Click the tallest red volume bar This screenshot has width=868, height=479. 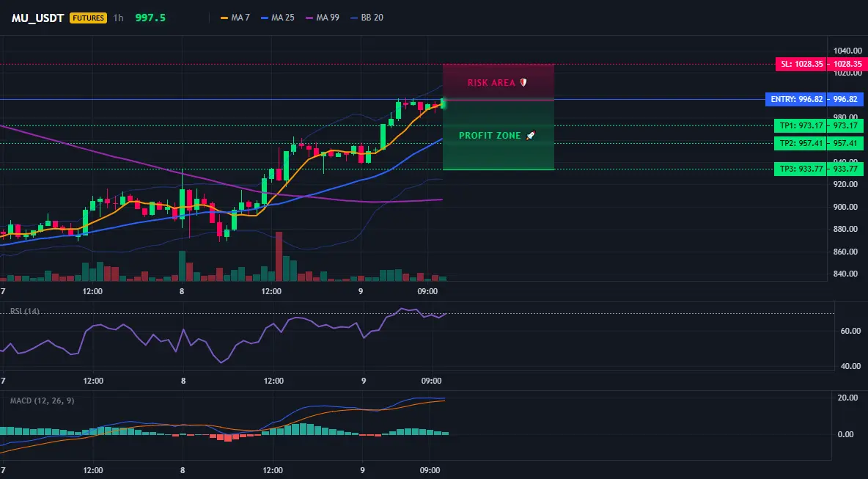(x=279, y=257)
